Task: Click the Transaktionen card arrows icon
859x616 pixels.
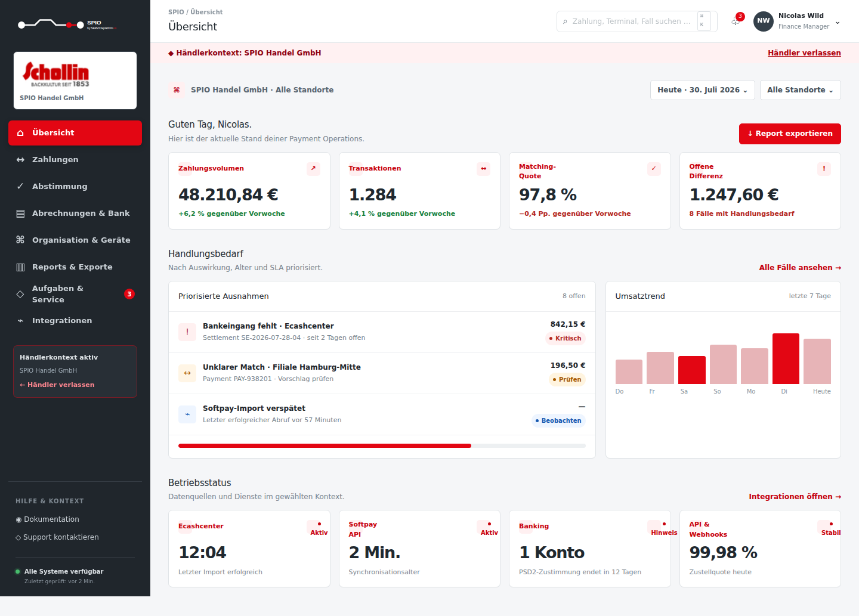Action: 484,169
